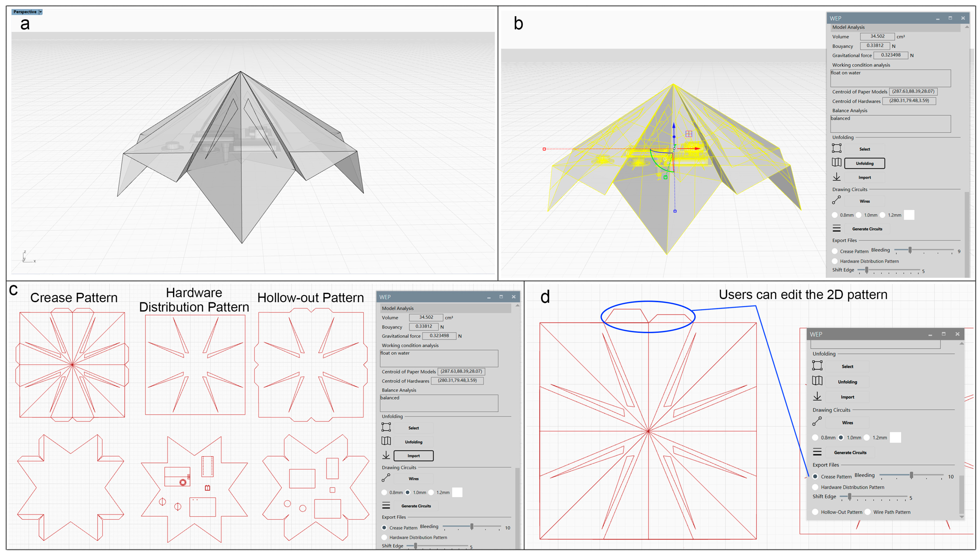Click the Generate Circuits lines icon in panel c

[x=386, y=506]
